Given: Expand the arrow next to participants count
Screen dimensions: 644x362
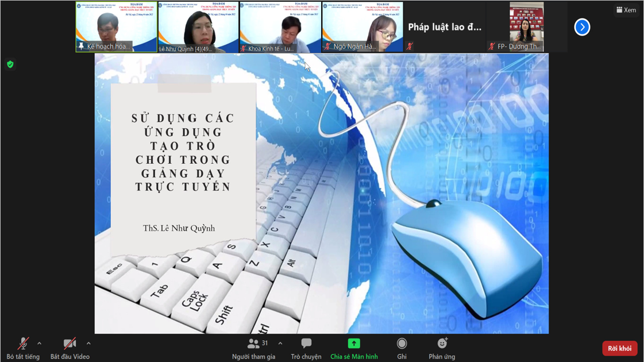Looking at the screenshot, I should pyautogui.click(x=280, y=344).
